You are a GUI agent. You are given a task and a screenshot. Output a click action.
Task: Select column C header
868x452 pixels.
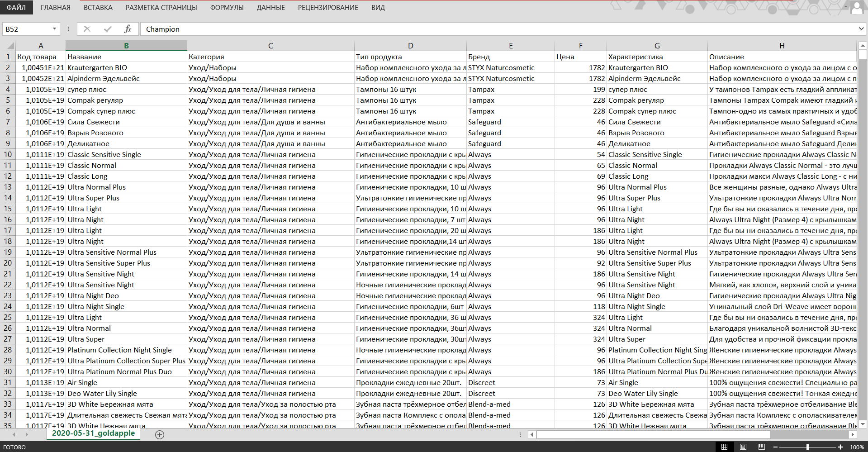pyautogui.click(x=270, y=46)
